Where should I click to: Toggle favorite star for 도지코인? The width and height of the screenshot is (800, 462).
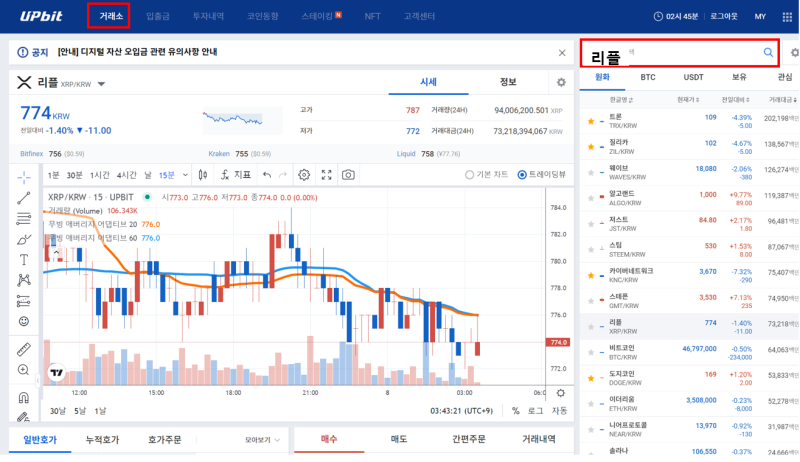(591, 378)
